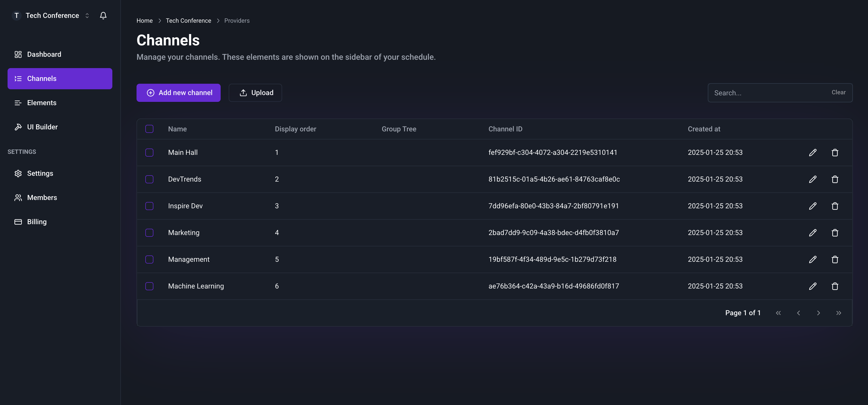Click Add new channel button

[178, 93]
